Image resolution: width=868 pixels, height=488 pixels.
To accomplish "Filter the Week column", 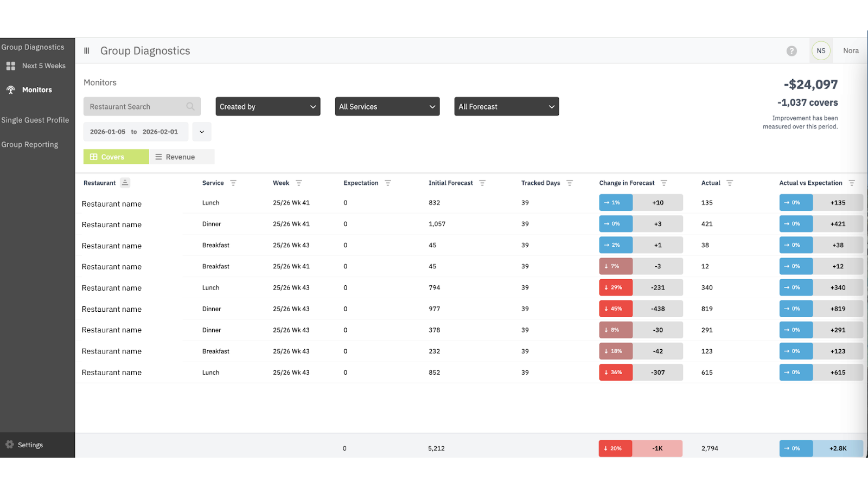I will point(298,183).
